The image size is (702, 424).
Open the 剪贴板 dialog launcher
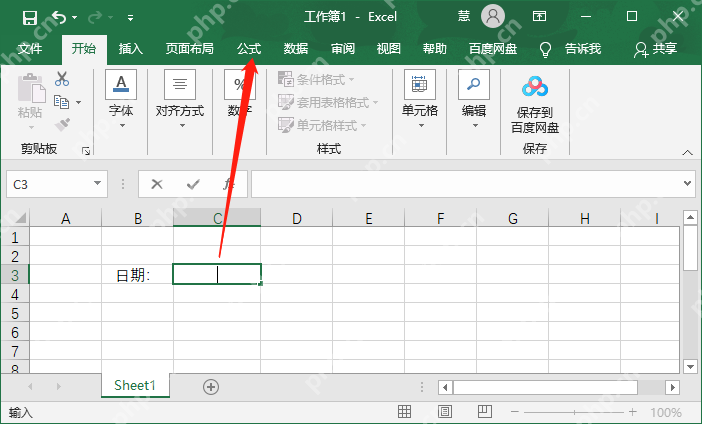86,151
